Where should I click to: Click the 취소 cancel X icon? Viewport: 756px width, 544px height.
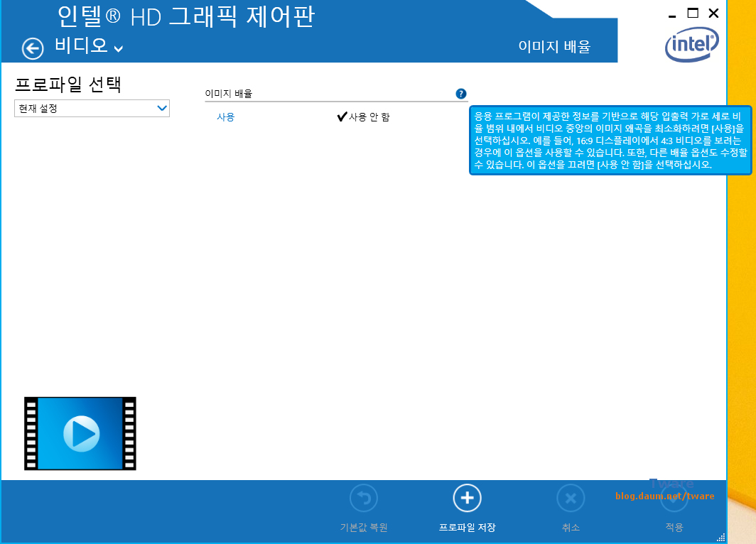click(x=571, y=499)
